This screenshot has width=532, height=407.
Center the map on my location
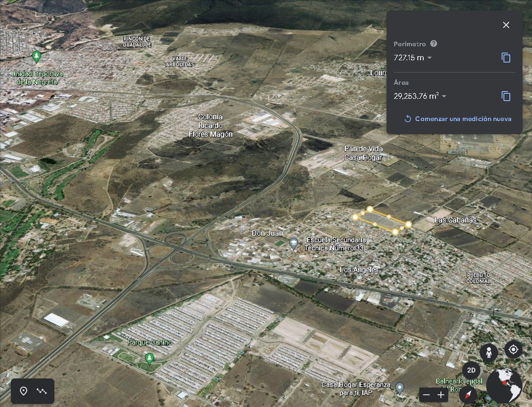click(x=513, y=349)
